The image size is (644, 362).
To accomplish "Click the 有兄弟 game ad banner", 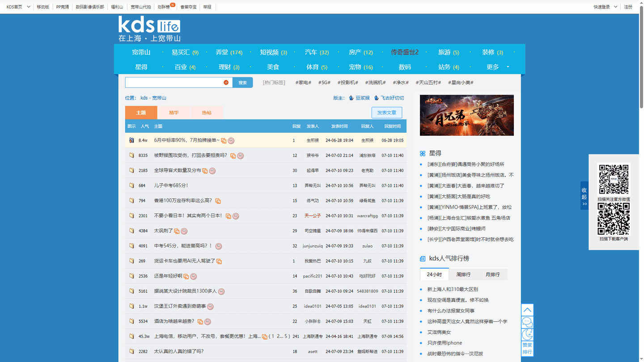I will tap(467, 115).
